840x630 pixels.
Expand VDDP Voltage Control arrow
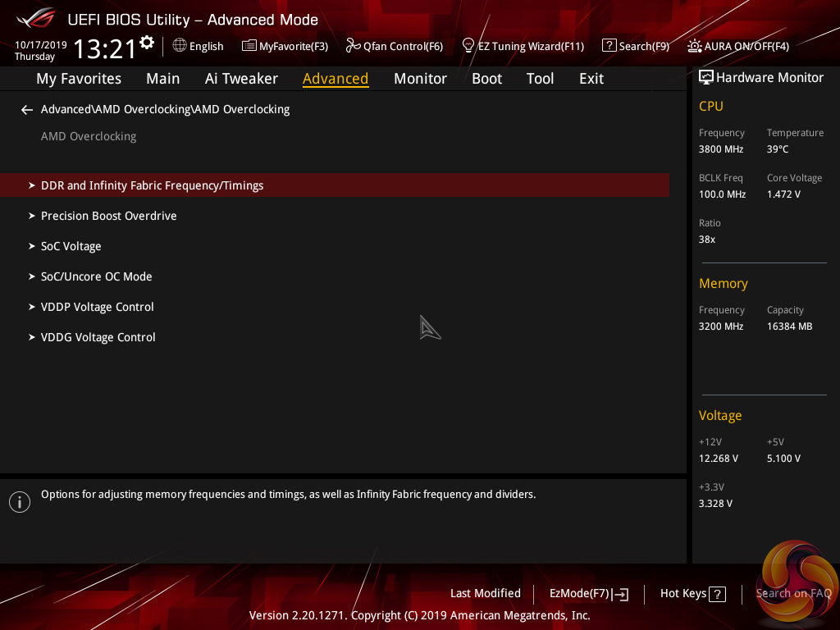[32, 307]
